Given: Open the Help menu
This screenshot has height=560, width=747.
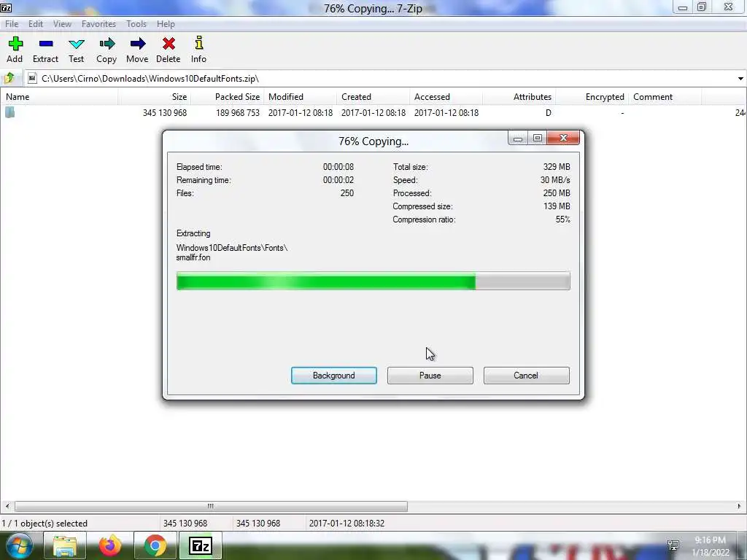Looking at the screenshot, I should [166, 24].
